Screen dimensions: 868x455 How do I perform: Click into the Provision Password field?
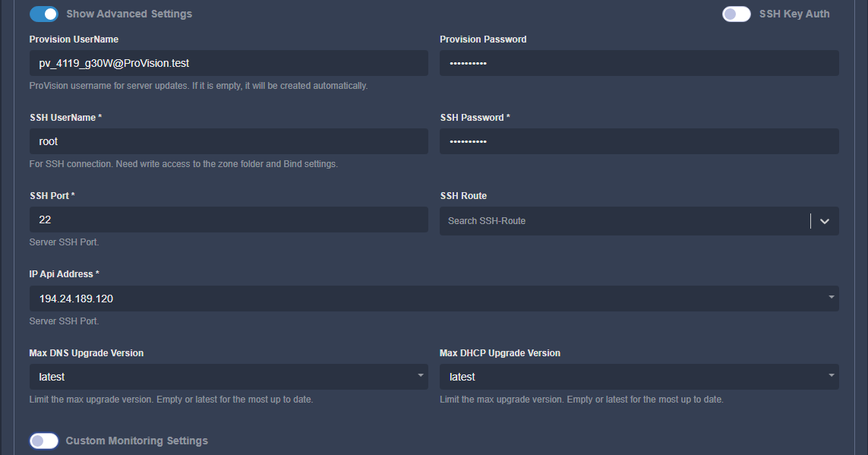click(639, 63)
